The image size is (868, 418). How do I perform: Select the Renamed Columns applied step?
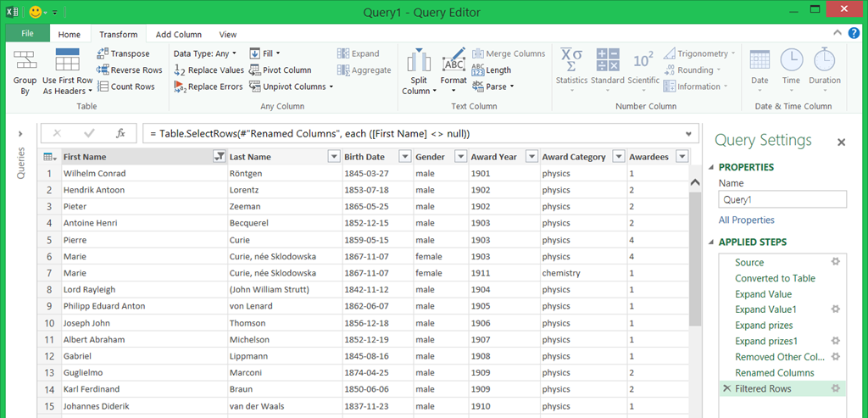click(x=774, y=372)
